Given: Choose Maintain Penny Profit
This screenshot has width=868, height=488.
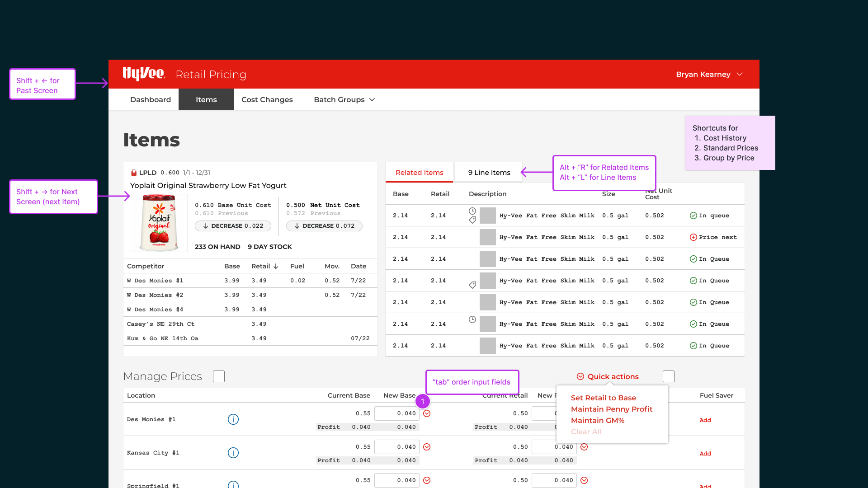Looking at the screenshot, I should 612,409.
